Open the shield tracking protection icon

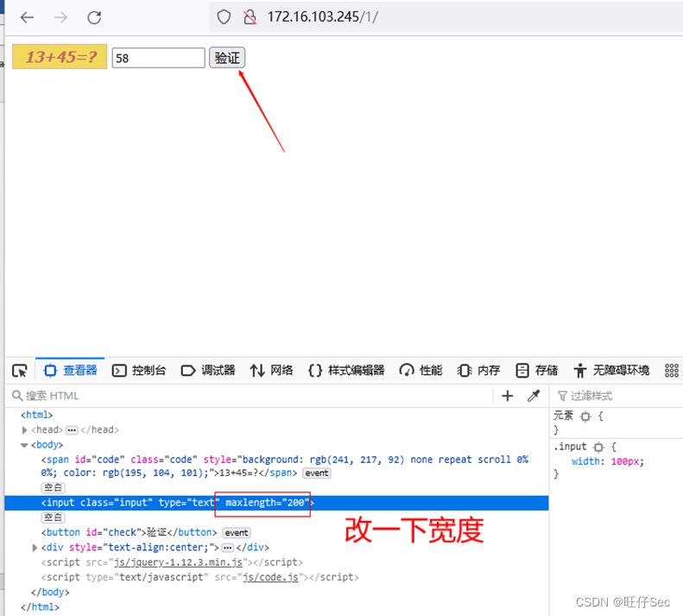(x=224, y=17)
